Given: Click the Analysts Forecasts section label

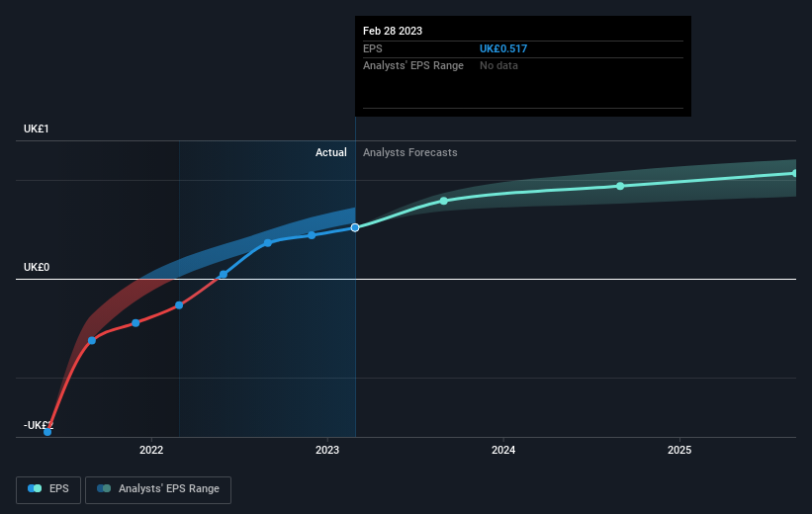Looking at the screenshot, I should pos(410,152).
